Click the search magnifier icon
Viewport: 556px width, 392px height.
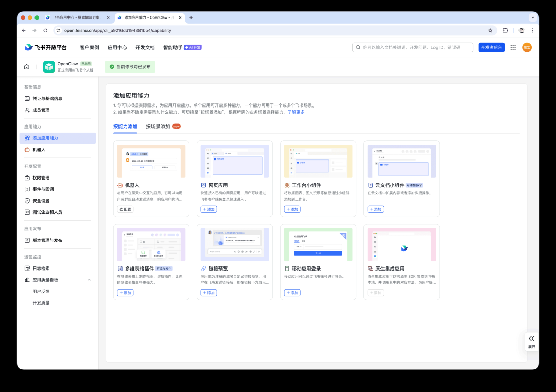tap(358, 47)
